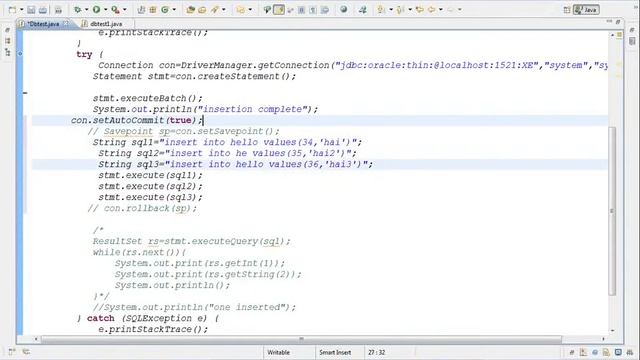Minimize the editor area
640x360 pixels.
[x=609, y=21]
